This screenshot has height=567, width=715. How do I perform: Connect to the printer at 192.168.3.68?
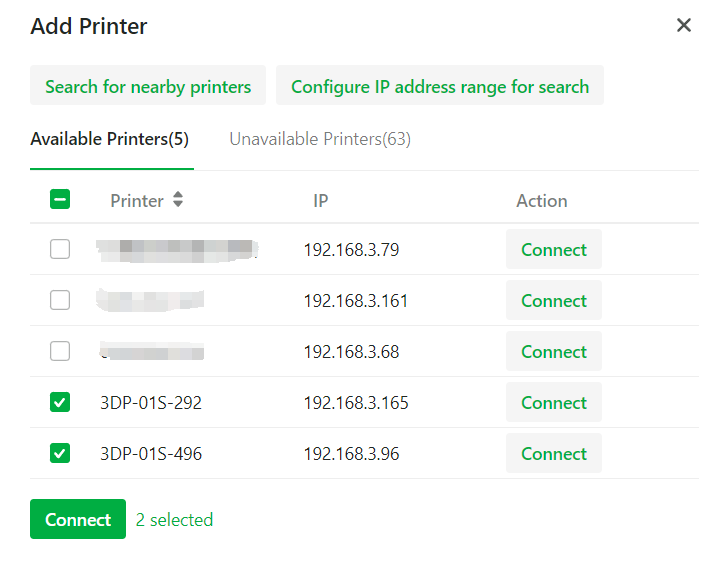[554, 351]
